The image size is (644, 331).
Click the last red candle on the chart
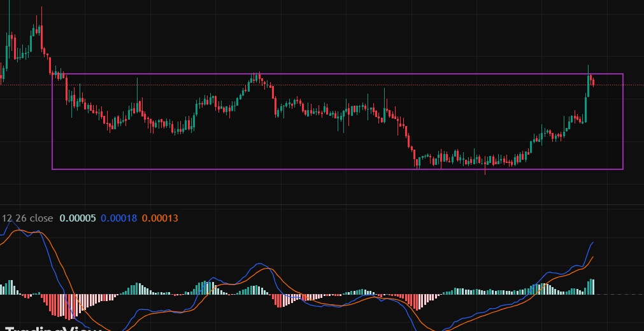(594, 81)
